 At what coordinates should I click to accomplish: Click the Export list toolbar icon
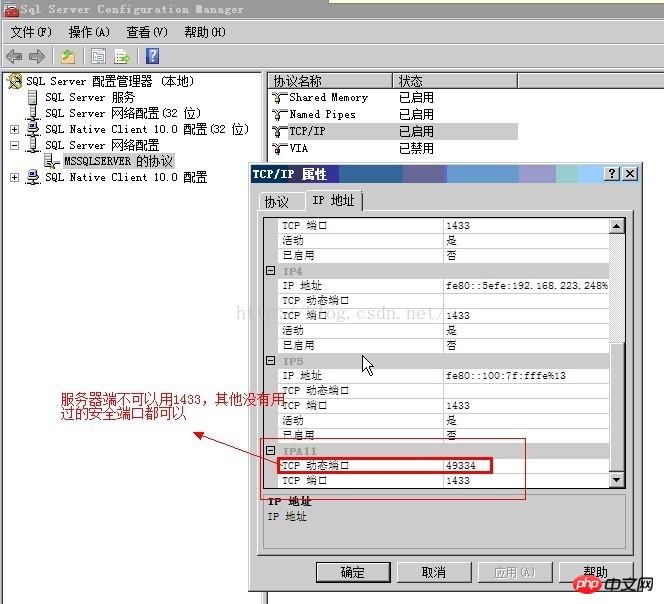coord(122,56)
